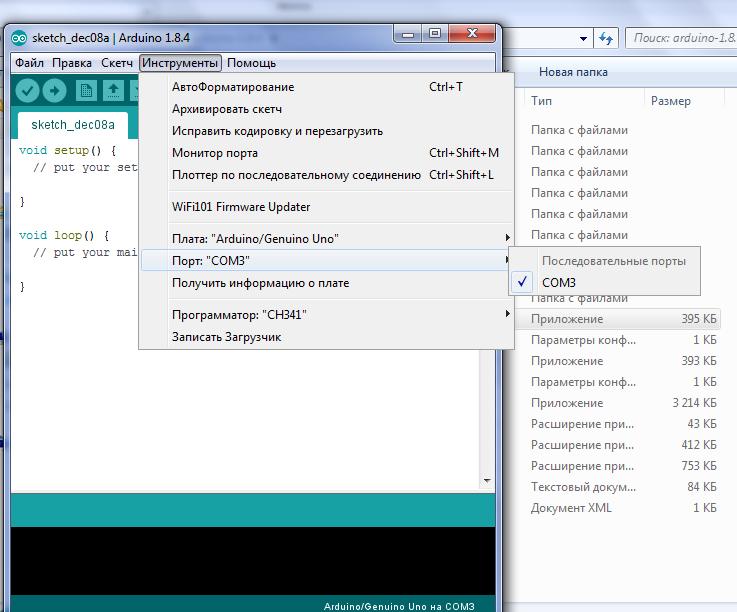Click the refresh icon in the Explorer window
This screenshot has height=612, width=737.
coord(606,38)
